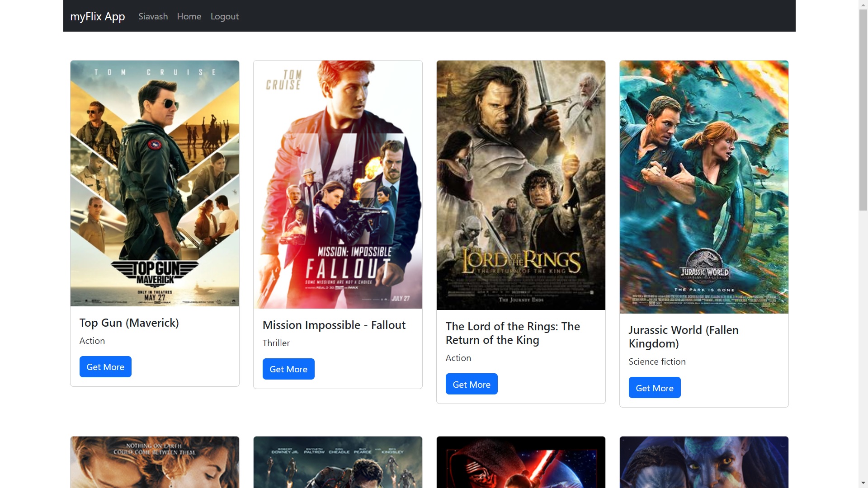This screenshot has width=868, height=488.
Task: Select the Lord of the Rings poster
Action: point(521,185)
